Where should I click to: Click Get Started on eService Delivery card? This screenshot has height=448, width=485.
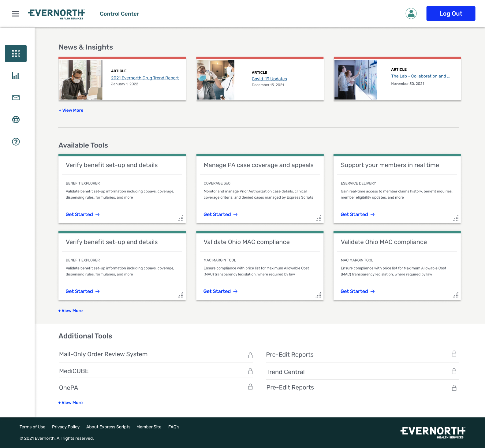point(358,215)
